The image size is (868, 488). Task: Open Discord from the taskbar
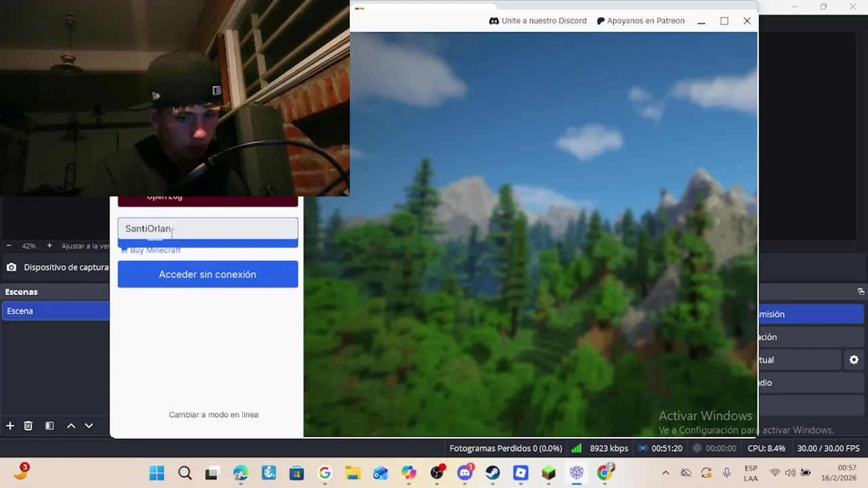point(465,473)
